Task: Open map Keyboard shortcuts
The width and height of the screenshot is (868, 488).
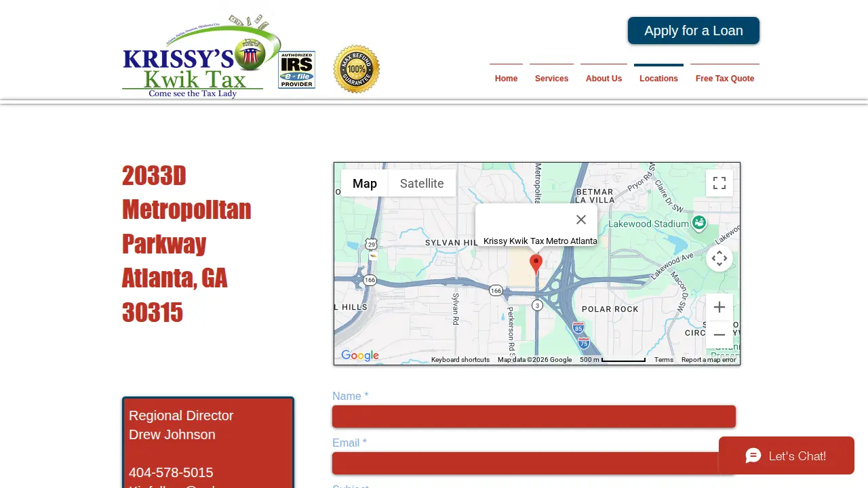Action: 460,360
